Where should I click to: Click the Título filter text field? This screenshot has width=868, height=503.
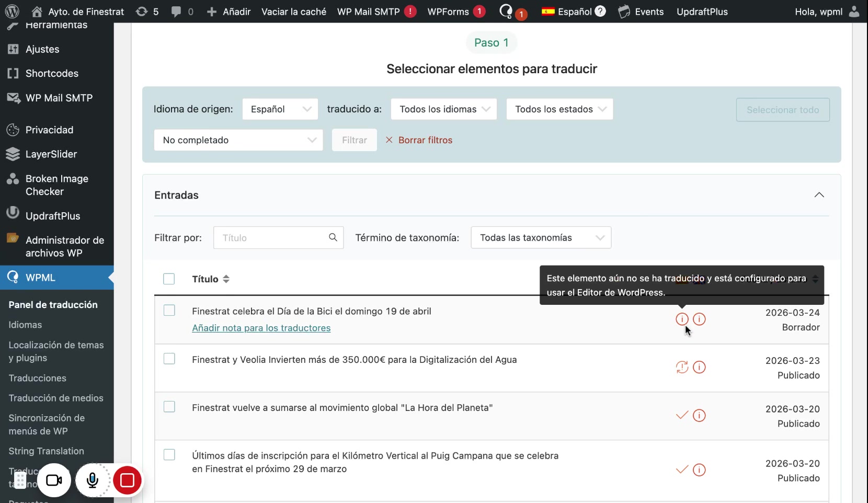pyautogui.click(x=272, y=237)
